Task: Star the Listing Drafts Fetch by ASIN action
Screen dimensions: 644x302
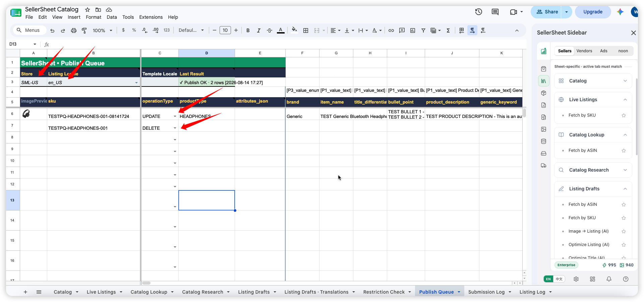Action: coord(624,204)
